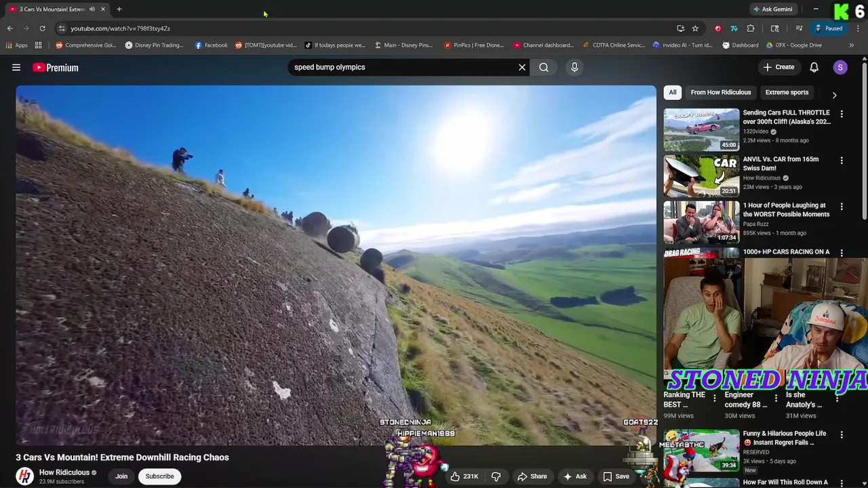868x488 pixels.
Task: Open the notifications bell
Action: click(x=814, y=67)
